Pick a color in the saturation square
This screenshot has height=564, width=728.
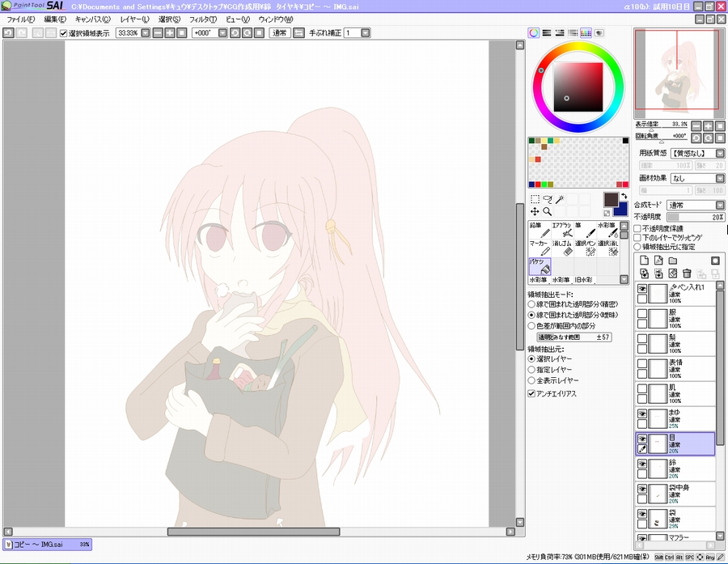coord(578,87)
